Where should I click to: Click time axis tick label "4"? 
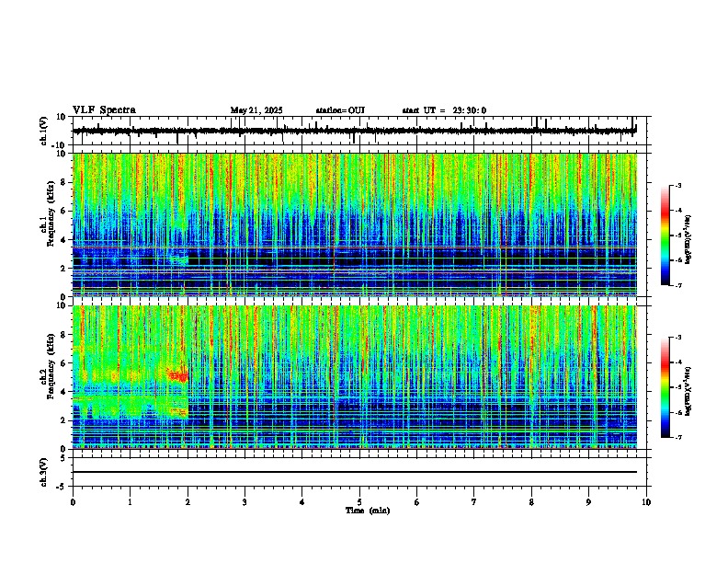pos(302,502)
